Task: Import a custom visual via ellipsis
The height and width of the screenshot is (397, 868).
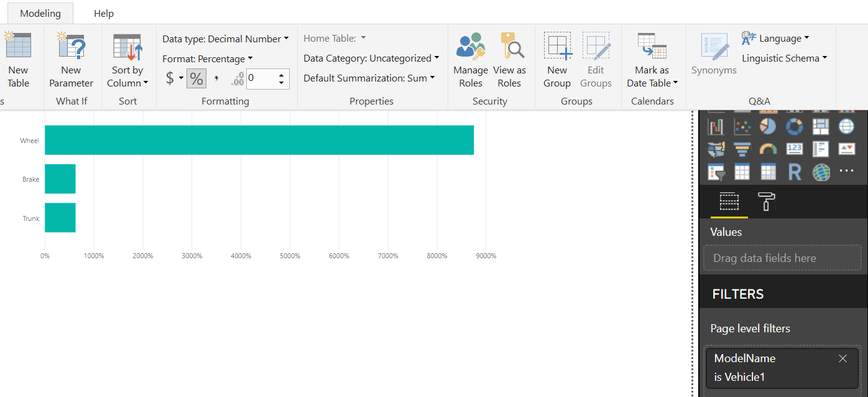Action: 846,171
